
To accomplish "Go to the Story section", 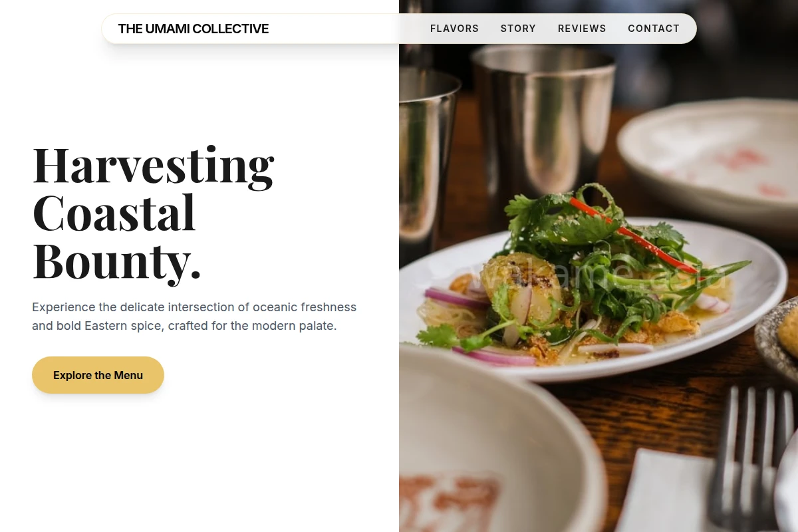I will tap(518, 29).
